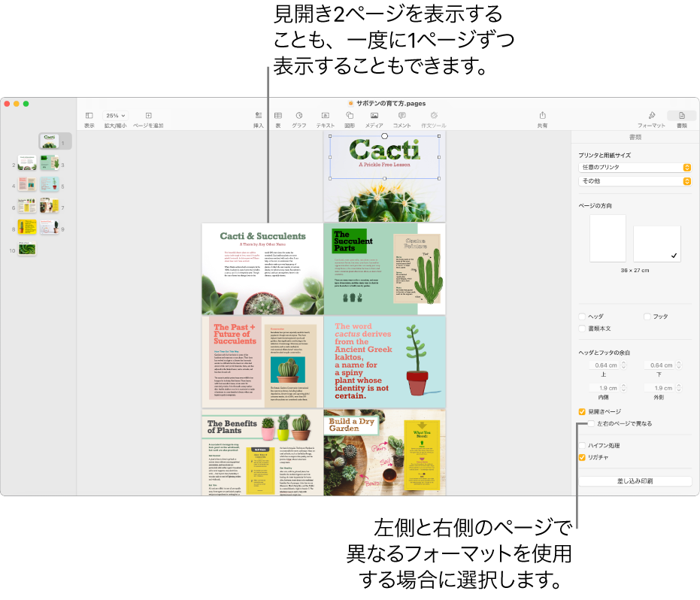Screen dimensions: 700x600
Task: Open the その他 paper size dropdown
Action: [x=635, y=181]
